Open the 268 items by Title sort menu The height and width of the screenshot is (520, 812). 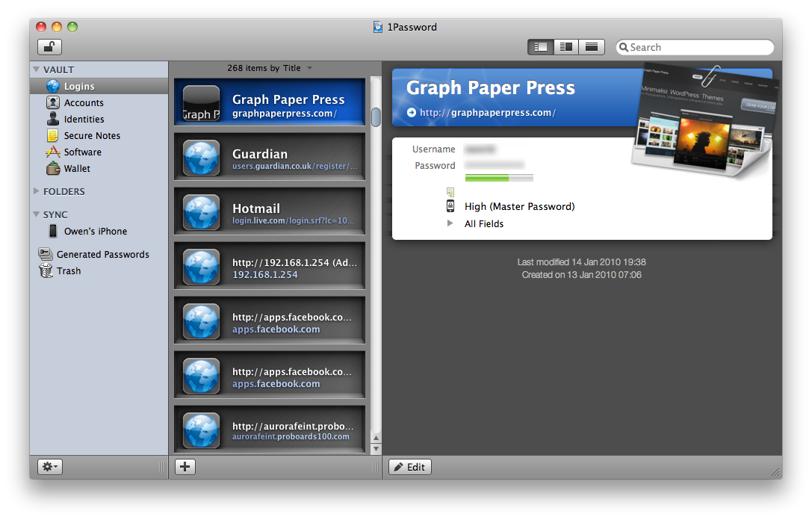(x=269, y=69)
